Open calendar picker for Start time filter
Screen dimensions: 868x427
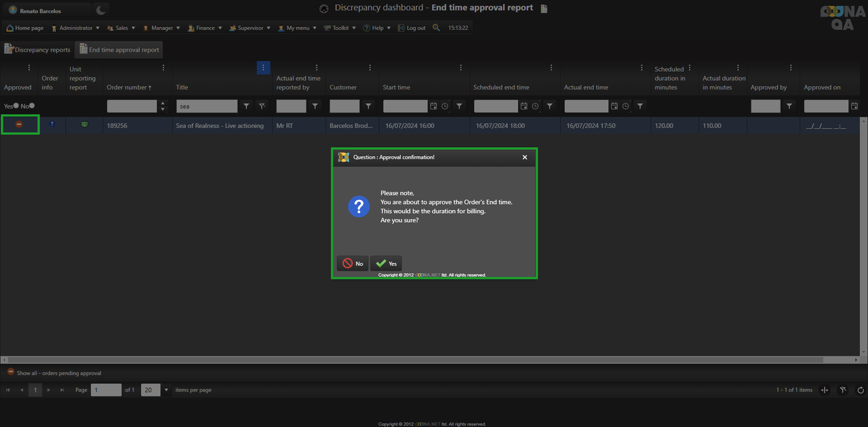point(434,106)
